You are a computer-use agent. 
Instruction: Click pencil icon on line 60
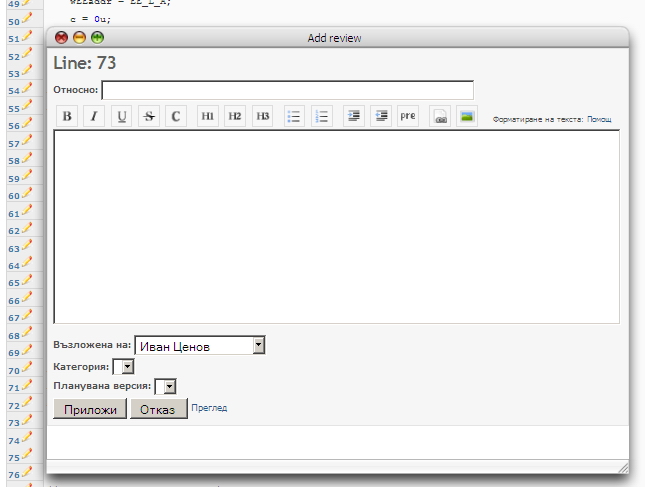[27, 193]
